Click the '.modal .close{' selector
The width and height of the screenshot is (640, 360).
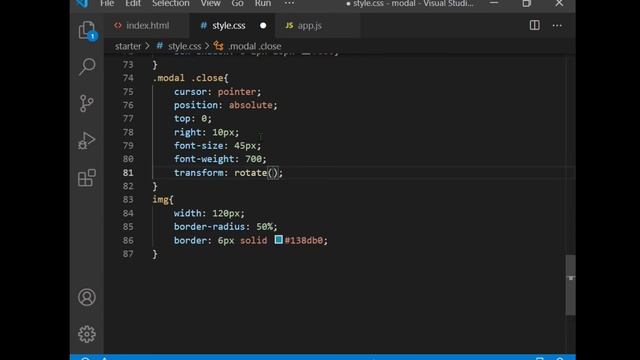click(x=191, y=78)
